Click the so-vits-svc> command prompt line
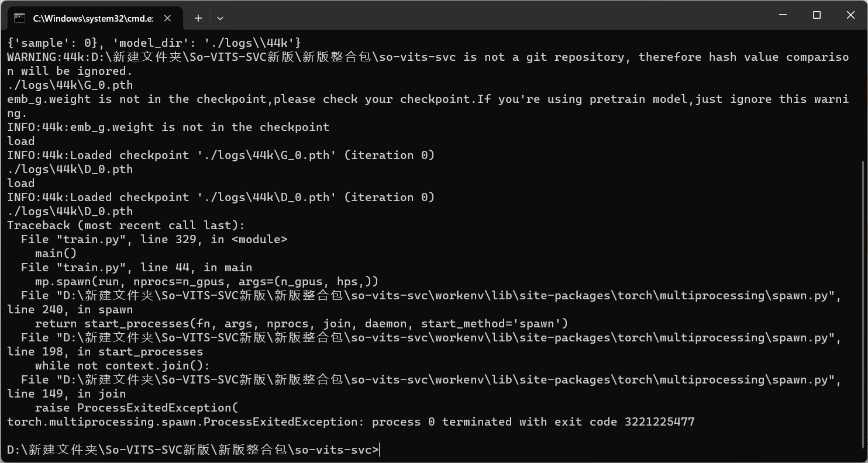868x463 pixels. 193,450
